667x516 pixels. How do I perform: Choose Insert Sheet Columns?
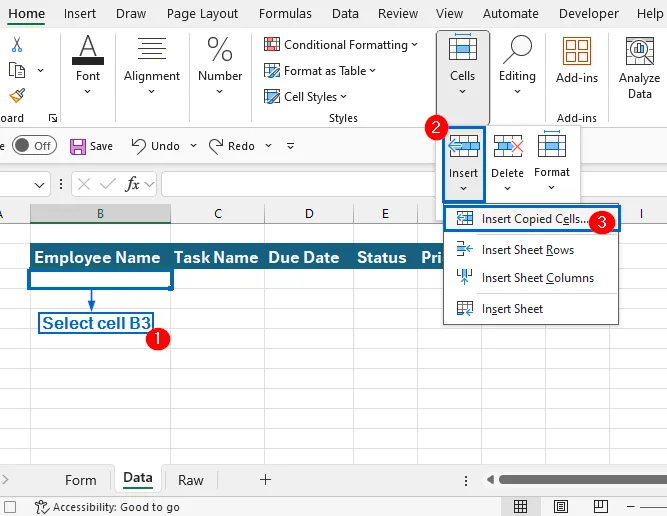531,278
